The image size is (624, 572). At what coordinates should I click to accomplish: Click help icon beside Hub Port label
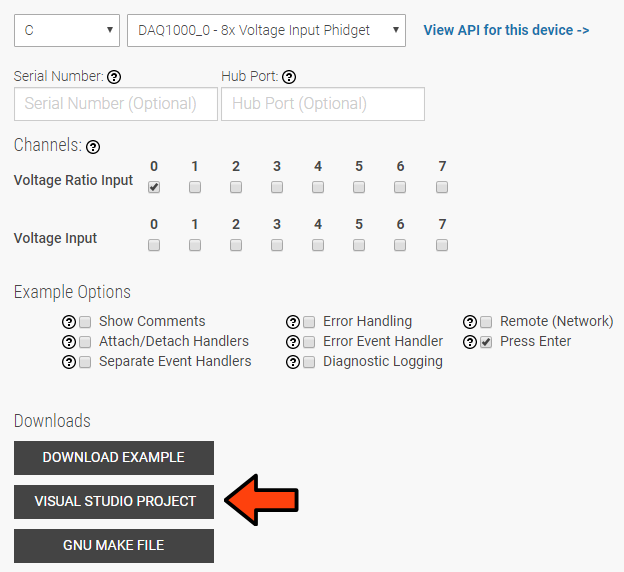(x=289, y=77)
